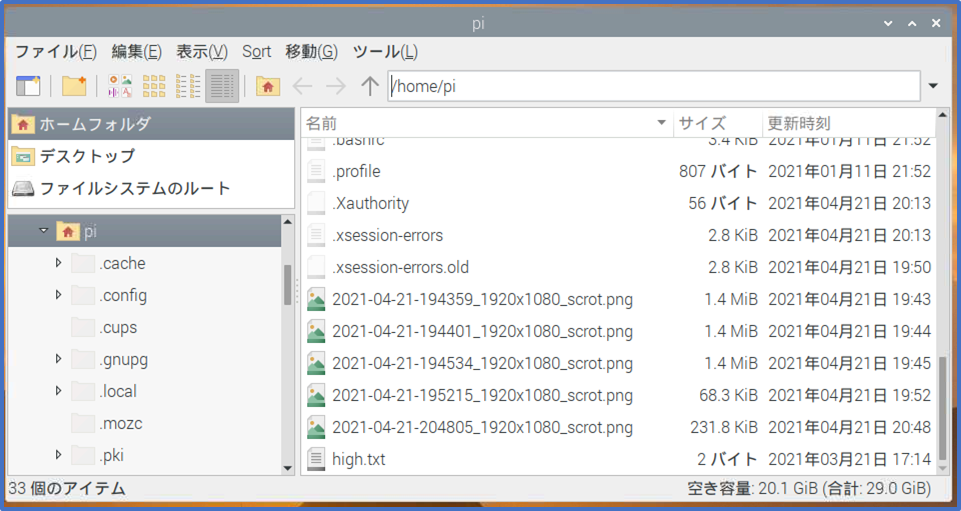
Task: Open the 表示(V) menu
Action: point(202,51)
